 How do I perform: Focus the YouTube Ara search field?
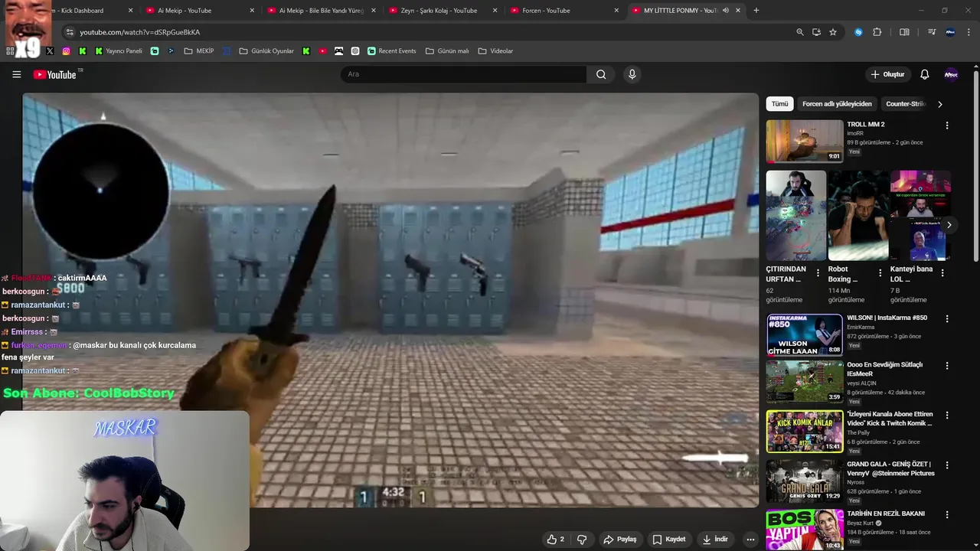[464, 74]
